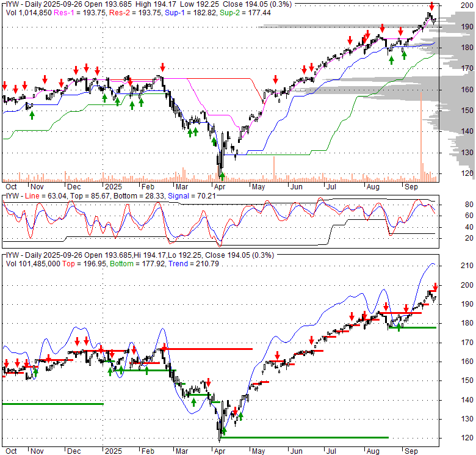
Task: Select the 'Signal = 70.21' oscillator label
Action: 192,196
